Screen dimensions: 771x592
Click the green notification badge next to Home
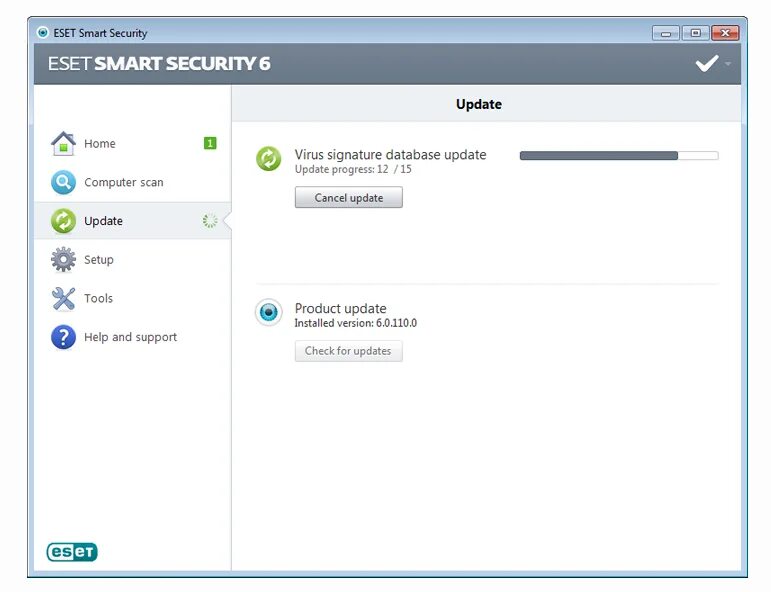pyautogui.click(x=210, y=143)
